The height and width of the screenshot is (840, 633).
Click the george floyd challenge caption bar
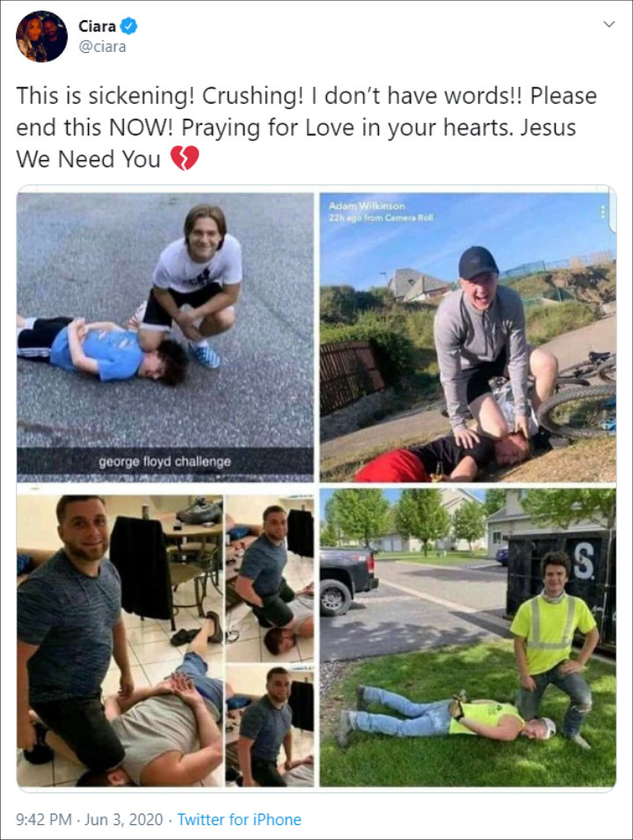coord(165,461)
